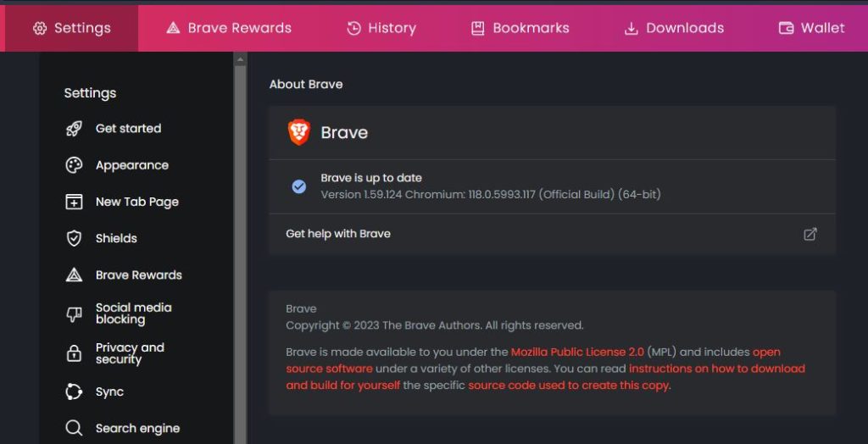The width and height of the screenshot is (868, 444).
Task: Click the palette icon for Appearance
Action: point(75,165)
